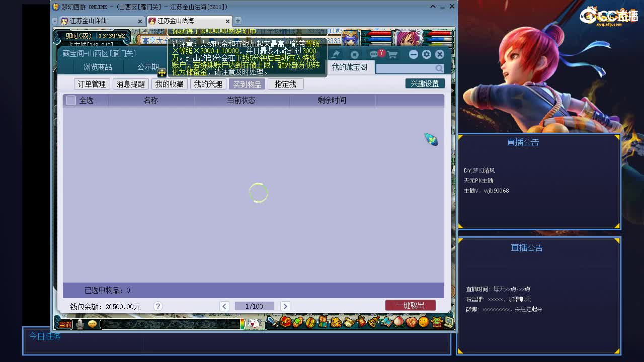Image resolution: width=644 pixels, height=362 pixels.
Task: Go to the next page arrow
Action: pos(285,306)
